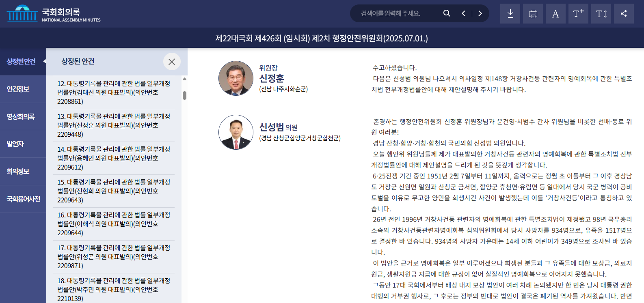Go to previous search result arrow
Viewport: 644px width, 303px height.
point(463,13)
